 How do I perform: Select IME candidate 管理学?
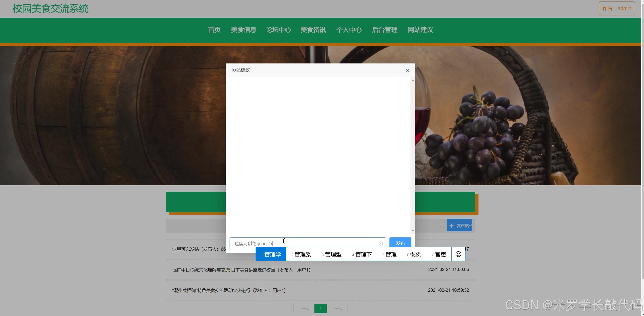point(270,254)
